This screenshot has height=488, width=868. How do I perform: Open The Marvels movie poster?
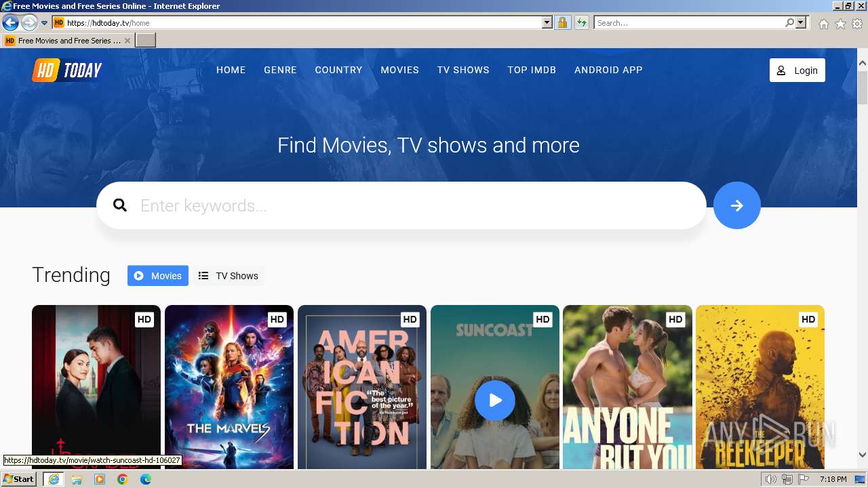click(229, 386)
